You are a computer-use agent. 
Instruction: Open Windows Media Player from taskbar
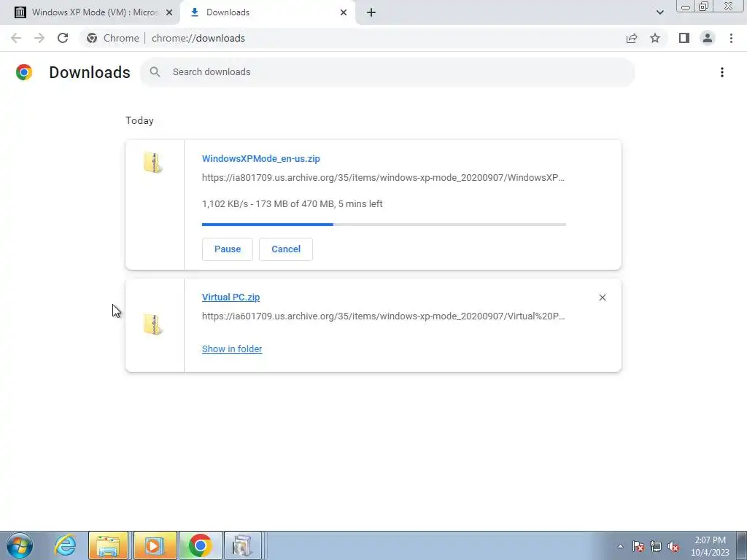(x=155, y=545)
